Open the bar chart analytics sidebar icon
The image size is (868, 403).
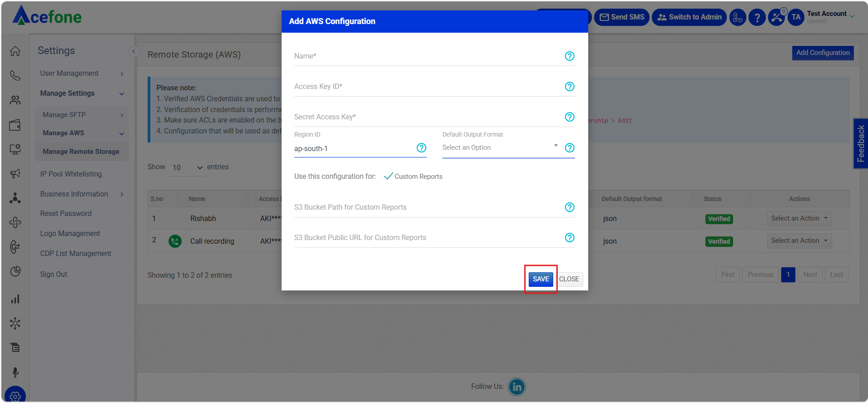(x=15, y=299)
